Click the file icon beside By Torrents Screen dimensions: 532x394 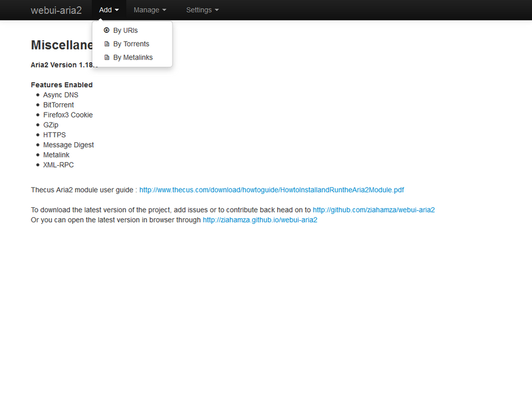pos(106,44)
